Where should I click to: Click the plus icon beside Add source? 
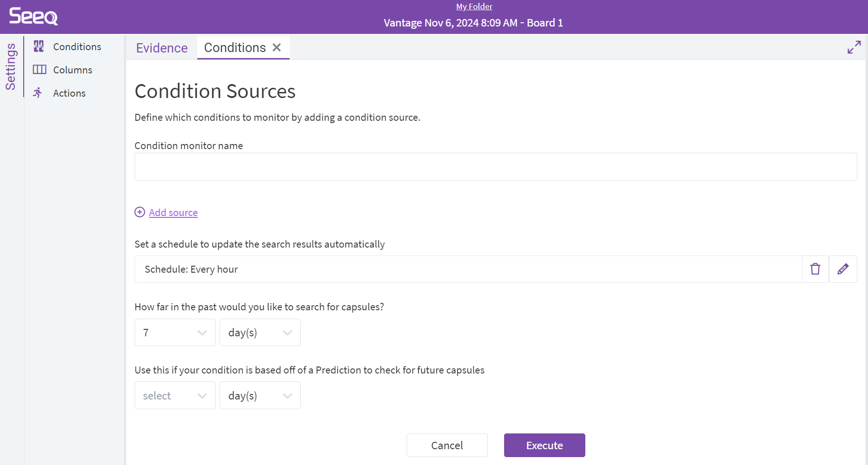140,212
